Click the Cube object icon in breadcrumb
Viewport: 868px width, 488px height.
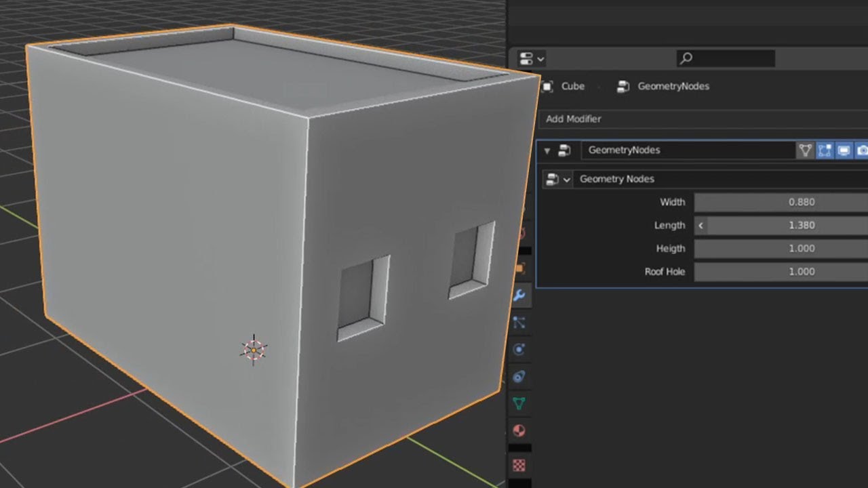point(548,86)
